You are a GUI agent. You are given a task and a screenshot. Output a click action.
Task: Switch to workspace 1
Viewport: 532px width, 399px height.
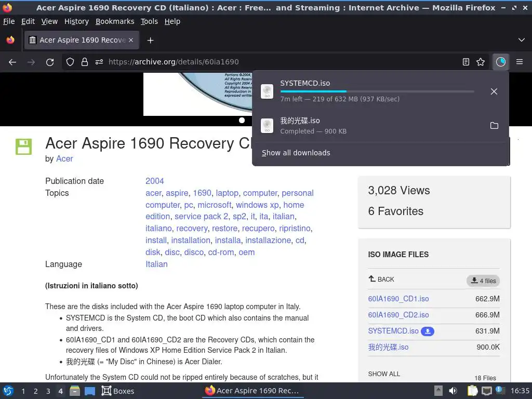click(x=23, y=391)
